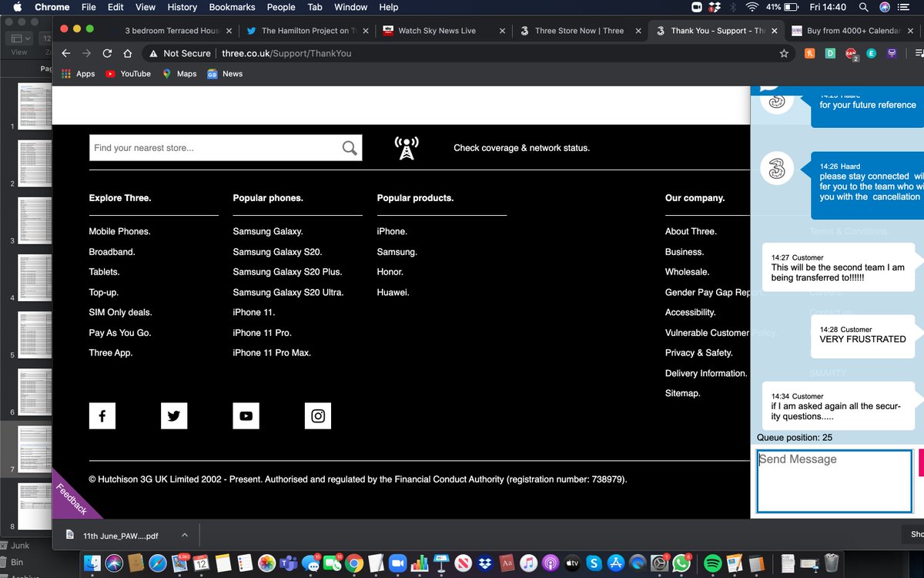The width and height of the screenshot is (924, 578).
Task: Open Microsoft Teams from the dock
Action: coord(288,563)
